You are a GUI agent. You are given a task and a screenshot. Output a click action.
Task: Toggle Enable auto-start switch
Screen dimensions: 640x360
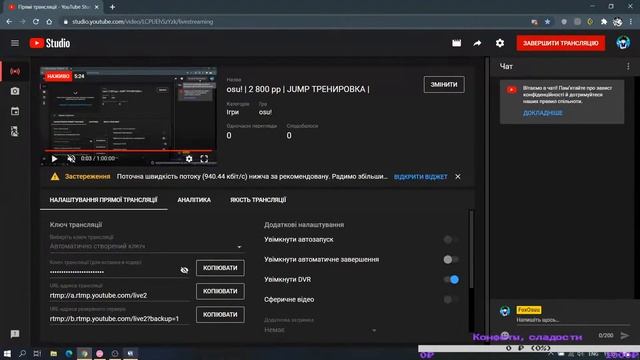451,240
